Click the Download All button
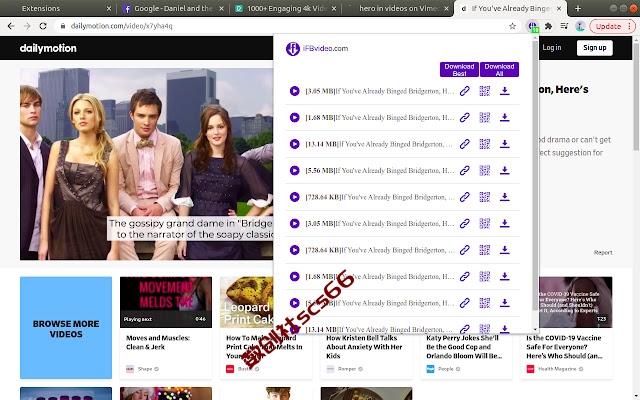 [499, 70]
